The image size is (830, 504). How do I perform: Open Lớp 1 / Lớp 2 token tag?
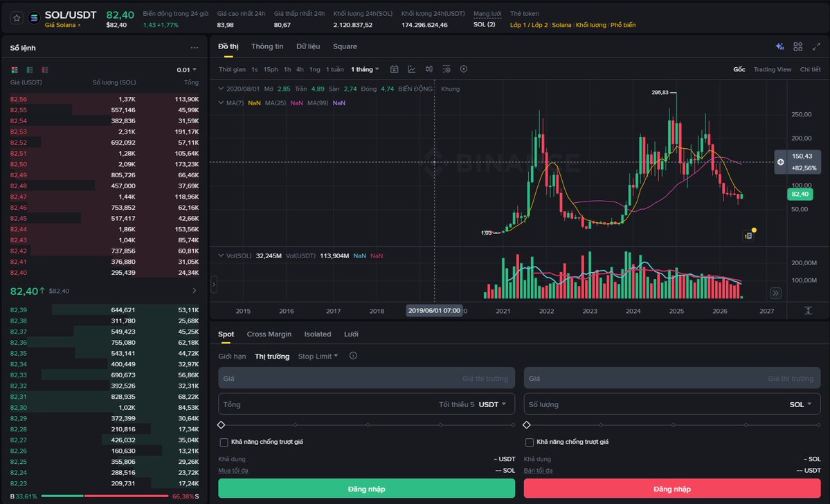pos(529,25)
